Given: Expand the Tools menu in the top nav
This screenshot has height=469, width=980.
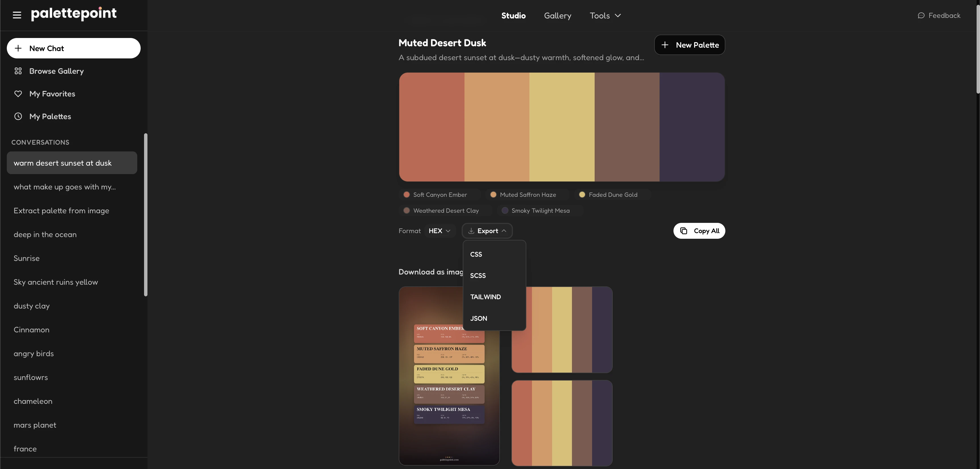Looking at the screenshot, I should point(605,16).
